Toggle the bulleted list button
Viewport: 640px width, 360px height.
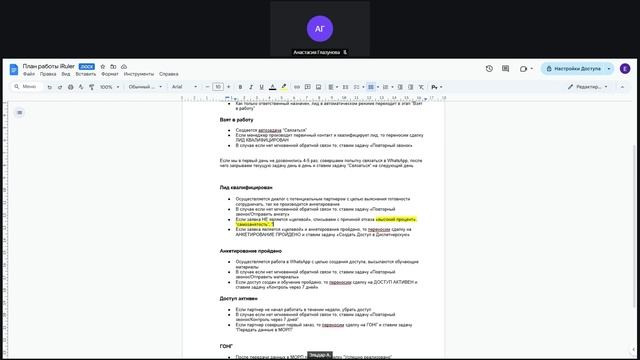click(371, 87)
